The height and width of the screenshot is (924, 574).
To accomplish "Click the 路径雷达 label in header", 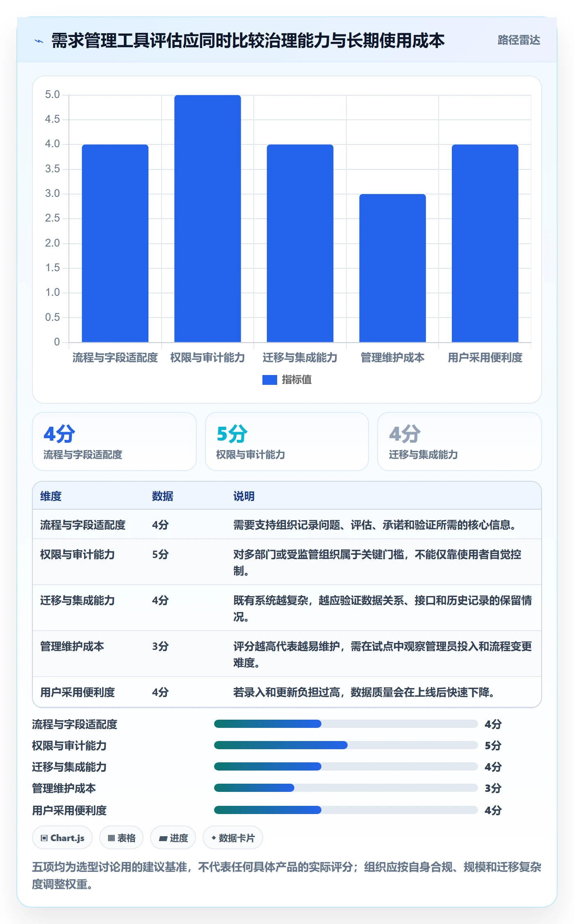I will point(519,40).
